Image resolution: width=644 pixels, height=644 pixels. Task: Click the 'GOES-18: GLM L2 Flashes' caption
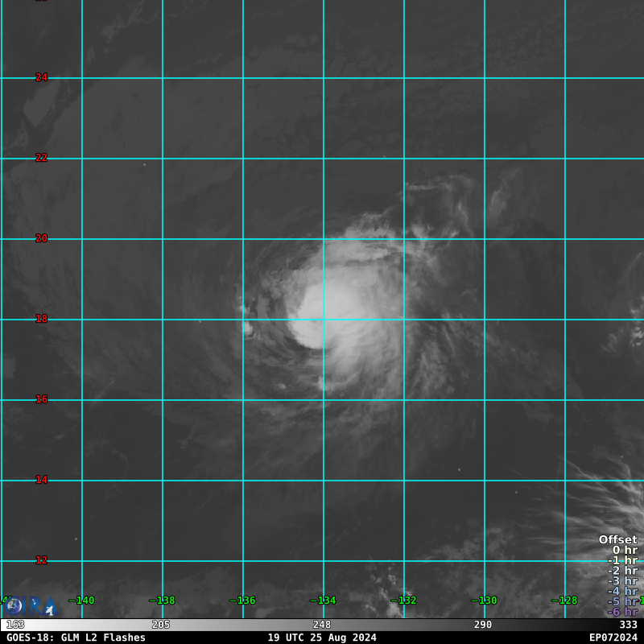[x=76, y=638]
